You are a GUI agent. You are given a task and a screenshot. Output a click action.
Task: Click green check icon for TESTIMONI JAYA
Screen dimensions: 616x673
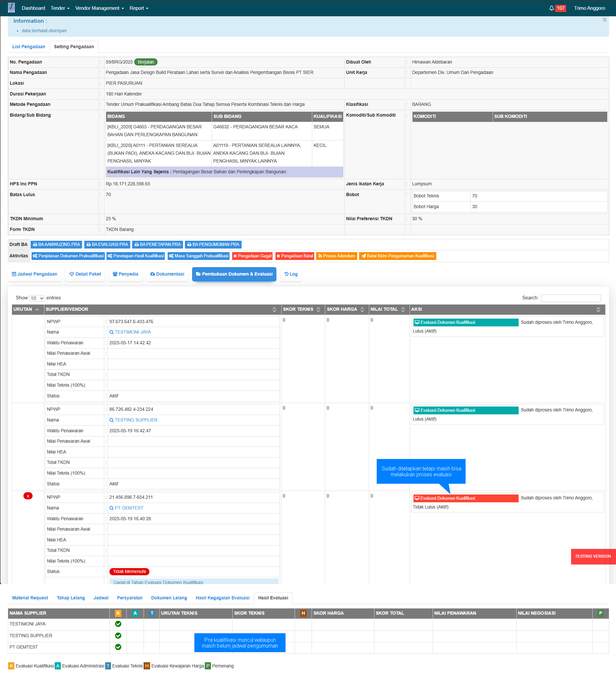coord(118,623)
